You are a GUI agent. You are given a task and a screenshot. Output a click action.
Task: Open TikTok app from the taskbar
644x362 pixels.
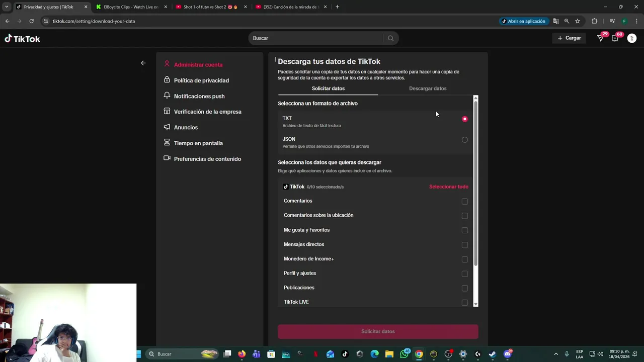point(345,354)
